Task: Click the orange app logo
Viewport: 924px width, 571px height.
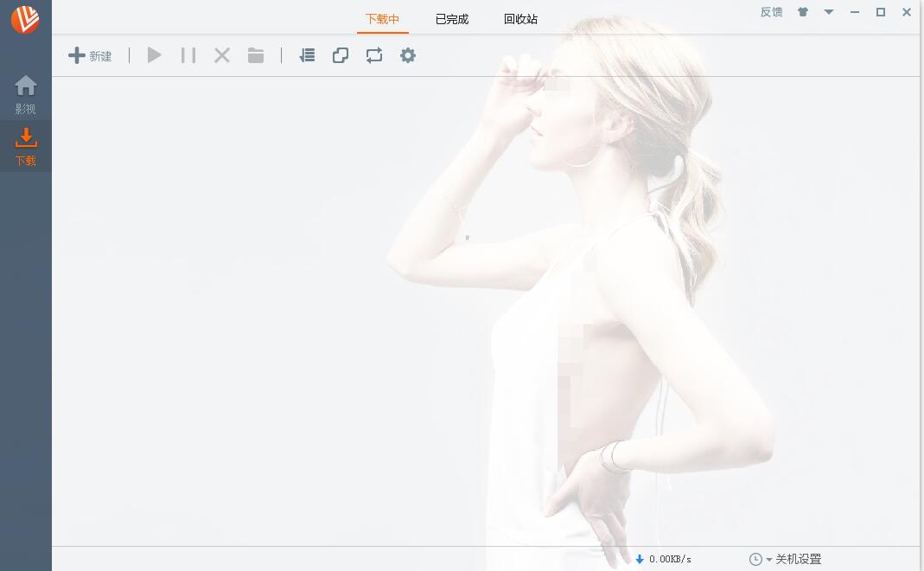Action: click(x=25, y=19)
